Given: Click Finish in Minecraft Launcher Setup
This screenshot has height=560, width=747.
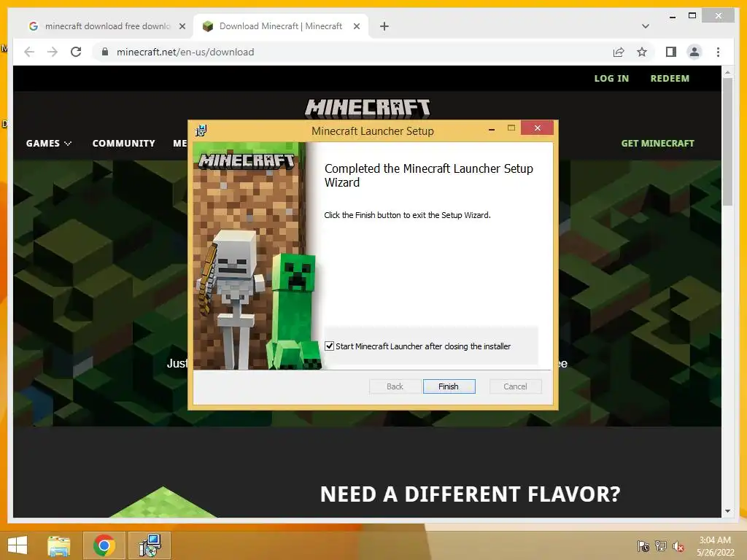Looking at the screenshot, I should [449, 386].
